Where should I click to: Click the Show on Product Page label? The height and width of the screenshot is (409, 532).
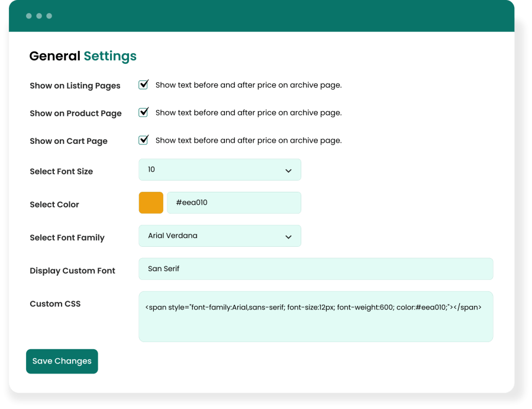point(76,114)
